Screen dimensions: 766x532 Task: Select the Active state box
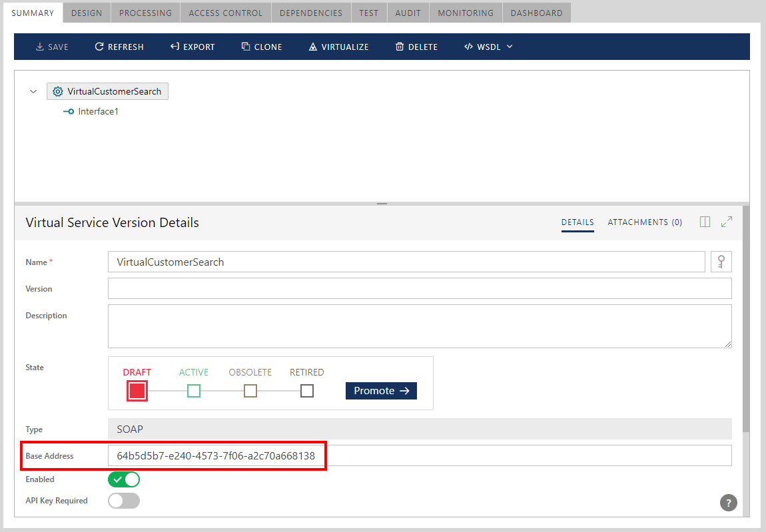click(194, 391)
